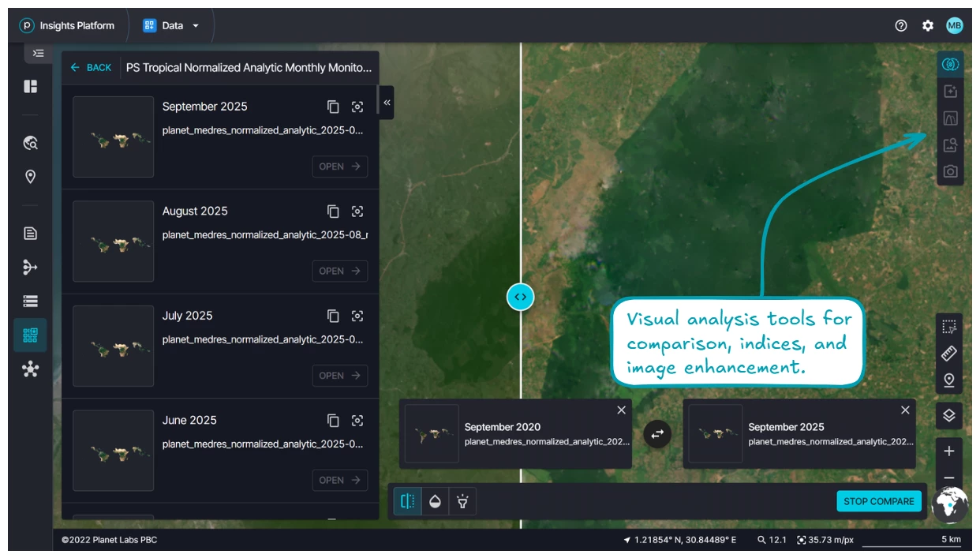Open the September 2025 layer
Image resolution: width=980 pixels, height=558 pixels.
(340, 167)
